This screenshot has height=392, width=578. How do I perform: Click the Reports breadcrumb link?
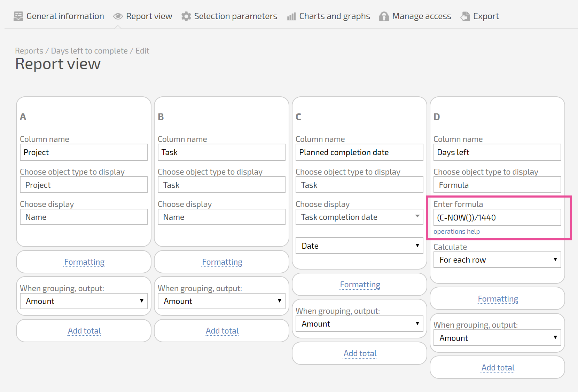[x=29, y=51]
